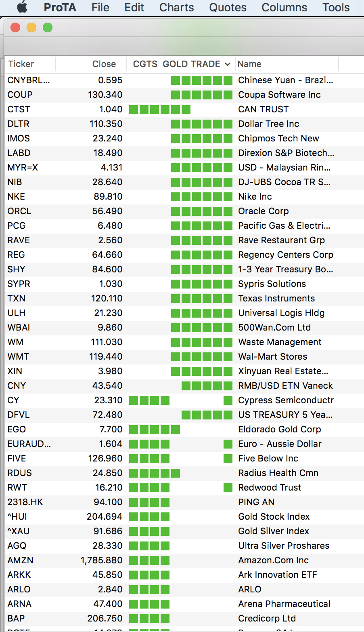The image size is (364, 632).
Task: Select Radius Health Cmn name
Action: [278, 473]
